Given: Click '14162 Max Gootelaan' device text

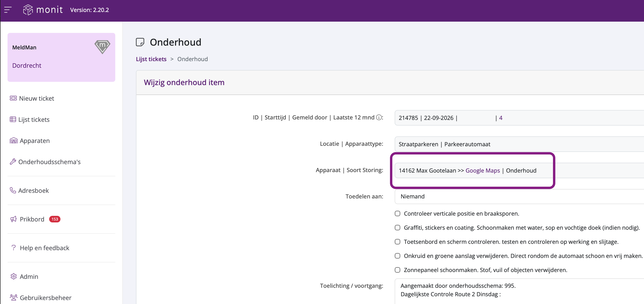Looking at the screenshot, I should [x=428, y=170].
